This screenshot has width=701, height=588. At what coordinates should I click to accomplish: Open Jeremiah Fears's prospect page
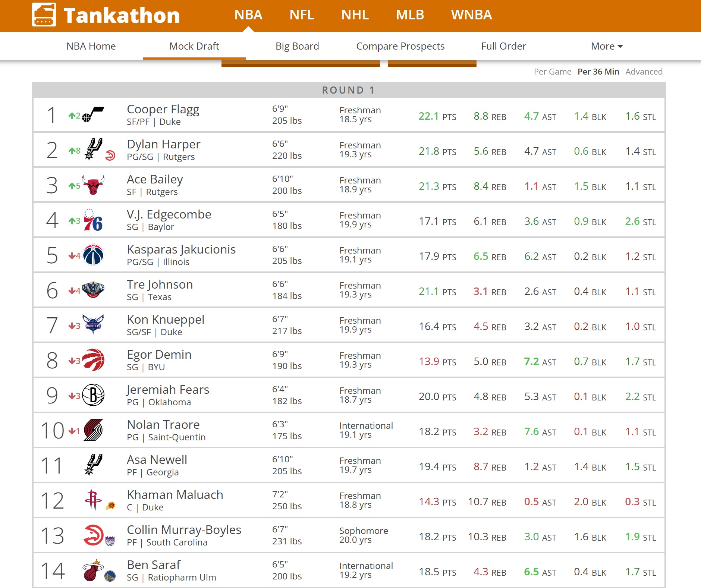[168, 390]
